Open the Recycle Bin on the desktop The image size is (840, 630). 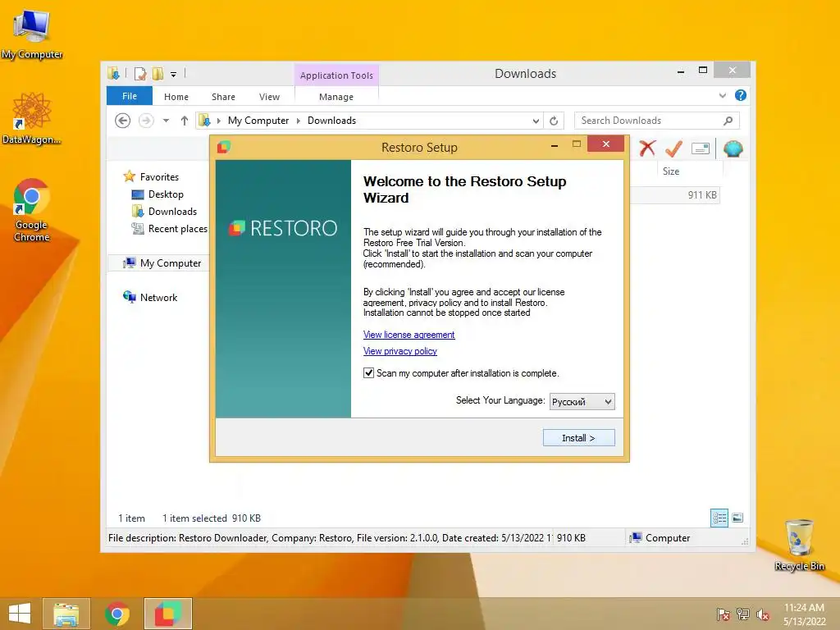pos(799,545)
